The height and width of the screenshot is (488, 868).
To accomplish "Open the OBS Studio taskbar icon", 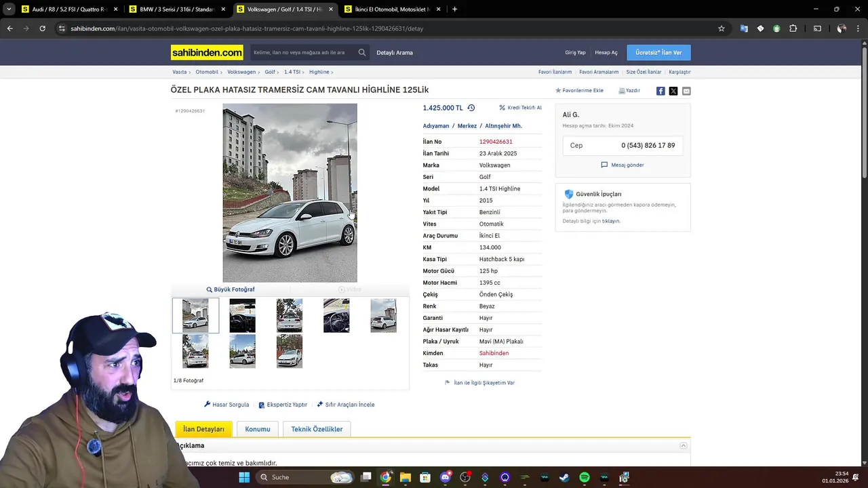I will pyautogui.click(x=465, y=477).
